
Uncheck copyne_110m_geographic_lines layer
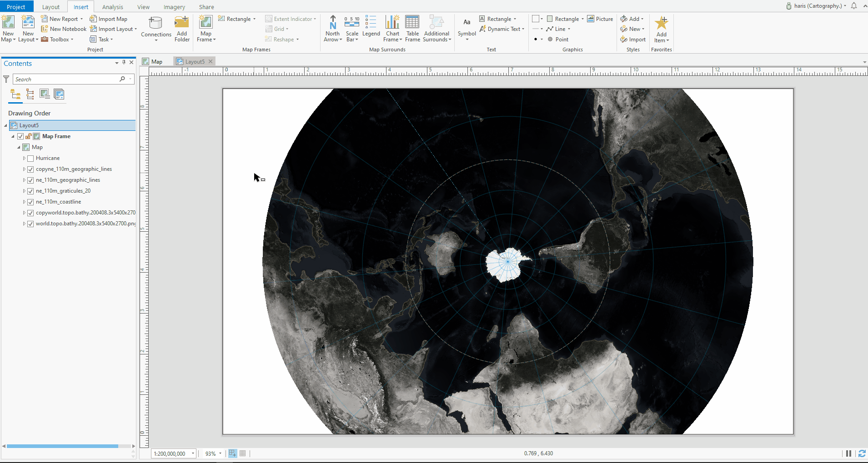pyautogui.click(x=30, y=169)
